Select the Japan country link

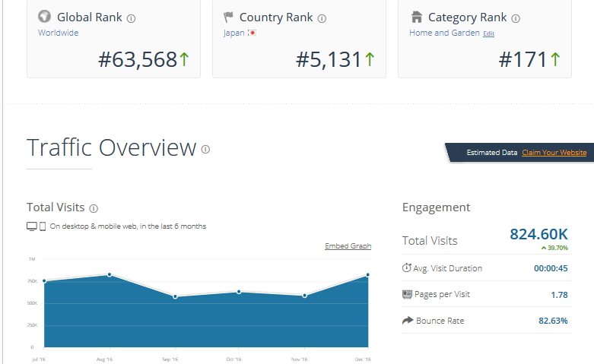[233, 33]
